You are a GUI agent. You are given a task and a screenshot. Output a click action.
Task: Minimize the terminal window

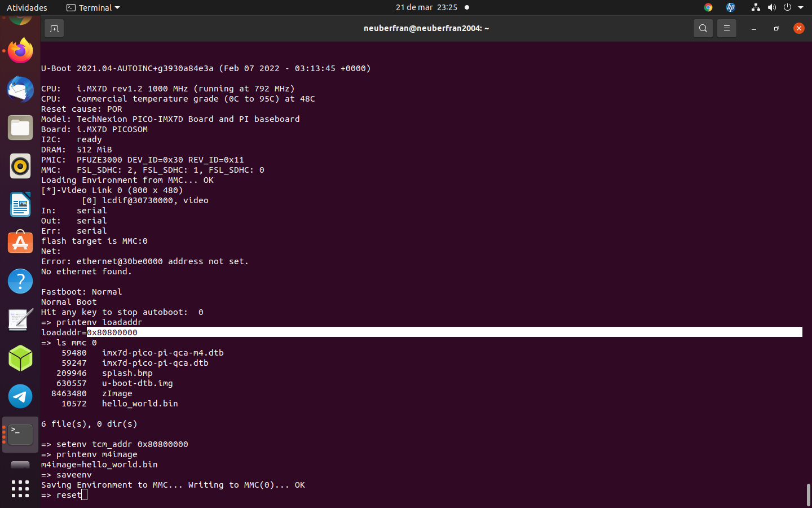point(753,28)
